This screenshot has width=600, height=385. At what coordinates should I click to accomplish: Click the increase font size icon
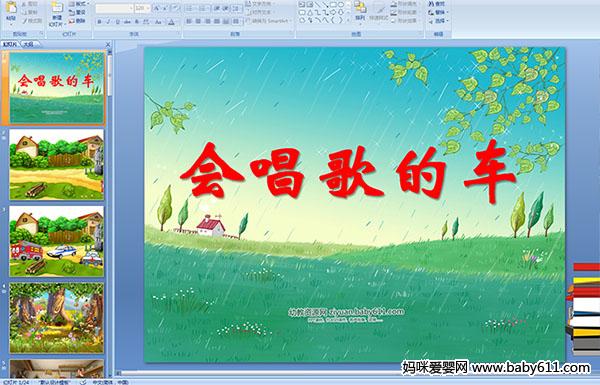(157, 8)
